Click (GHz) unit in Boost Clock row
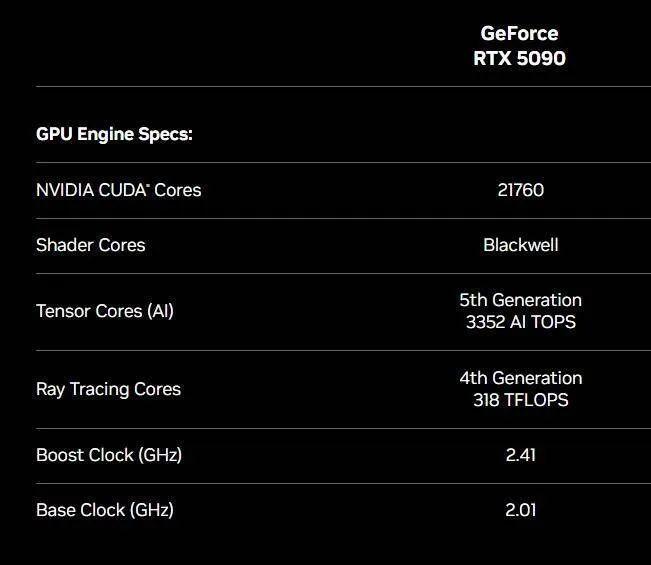The width and height of the screenshot is (651, 565). click(x=160, y=455)
